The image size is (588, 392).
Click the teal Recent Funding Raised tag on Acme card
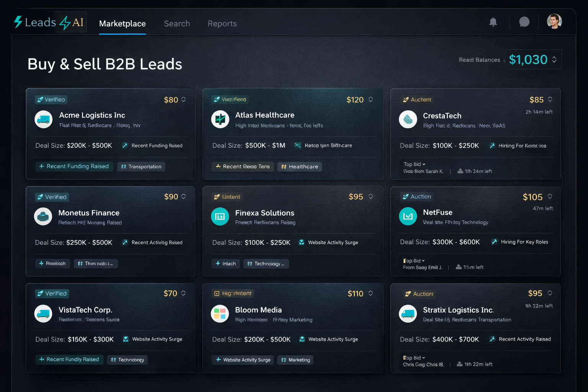(74, 167)
